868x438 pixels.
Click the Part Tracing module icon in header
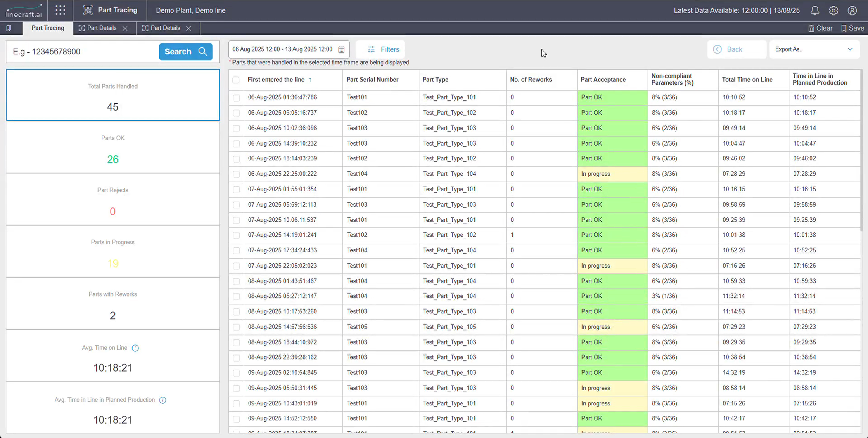pos(88,10)
